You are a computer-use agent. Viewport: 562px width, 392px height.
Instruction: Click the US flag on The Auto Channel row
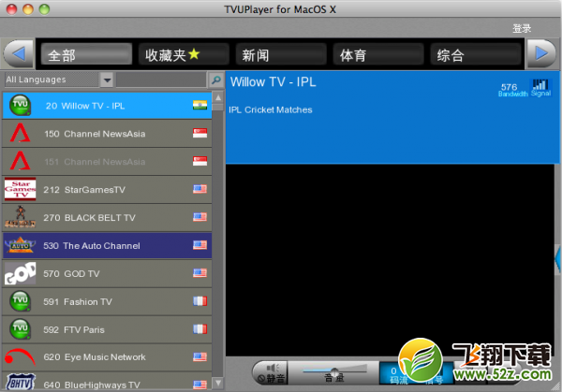click(200, 245)
